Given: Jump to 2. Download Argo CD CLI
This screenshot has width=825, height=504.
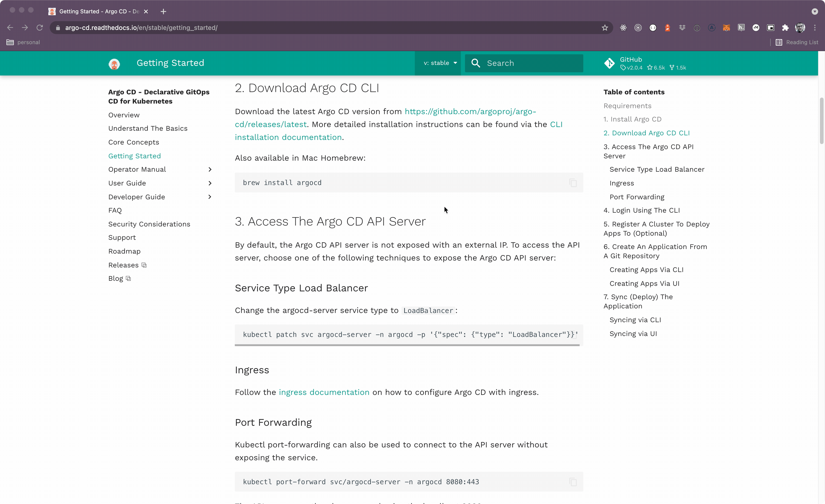Looking at the screenshot, I should pos(646,133).
